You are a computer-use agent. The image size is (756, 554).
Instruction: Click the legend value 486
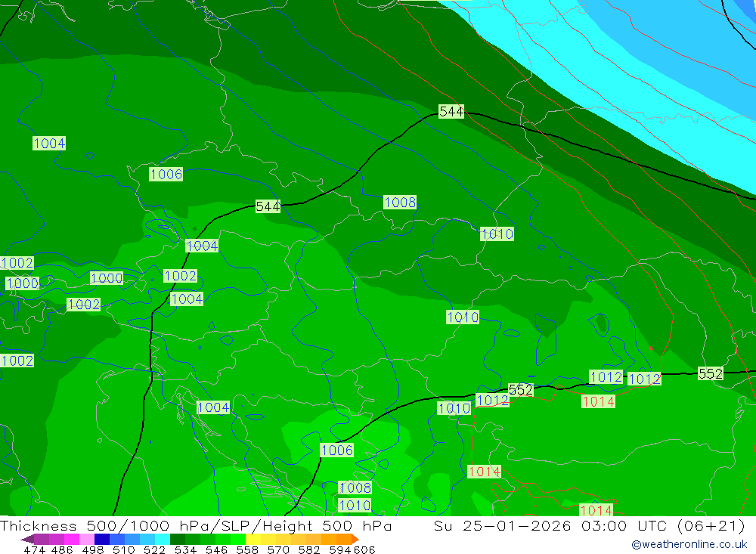pos(62,550)
